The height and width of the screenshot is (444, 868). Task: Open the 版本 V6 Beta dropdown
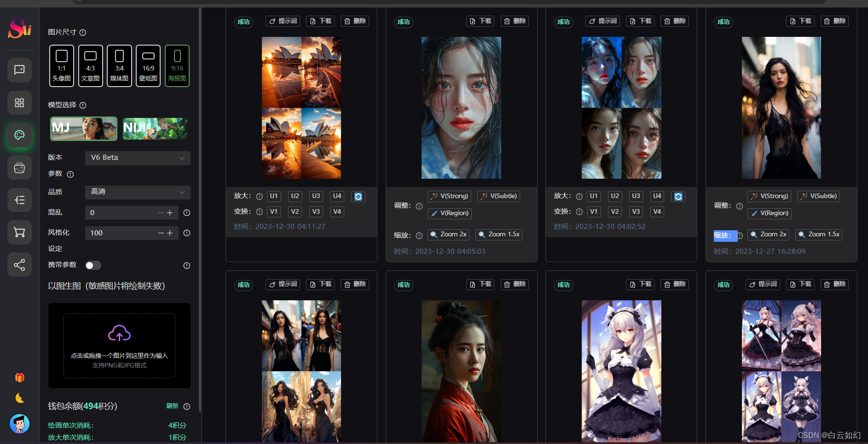pos(138,158)
